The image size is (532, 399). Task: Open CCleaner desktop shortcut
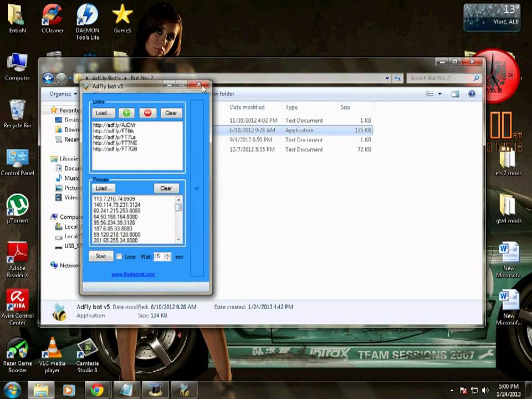(52, 18)
